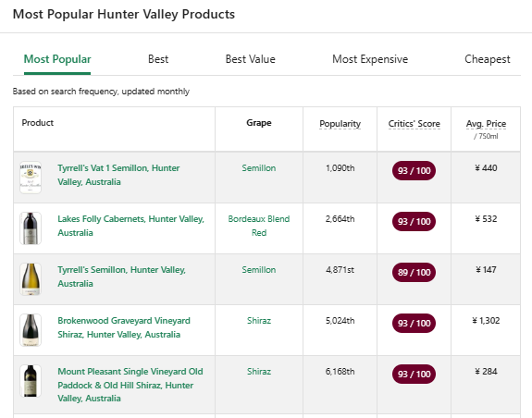
Task: Click the 1,090th popularity value
Action: [x=340, y=168]
